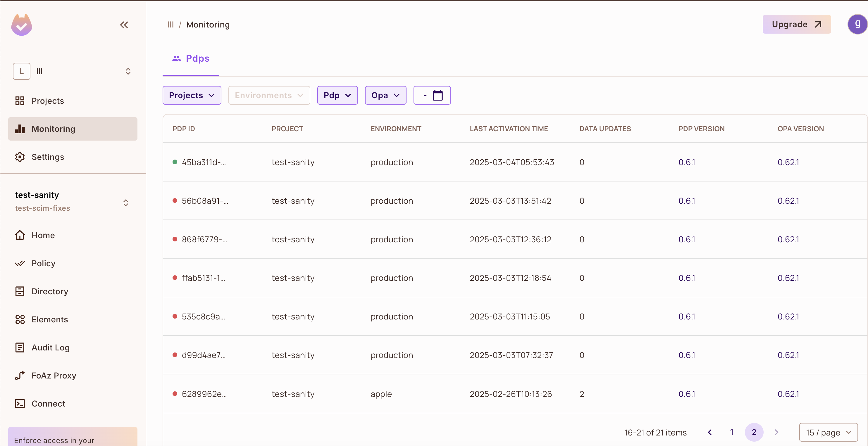The height and width of the screenshot is (446, 868).
Task: Click the Settings gear icon
Action: pos(20,157)
